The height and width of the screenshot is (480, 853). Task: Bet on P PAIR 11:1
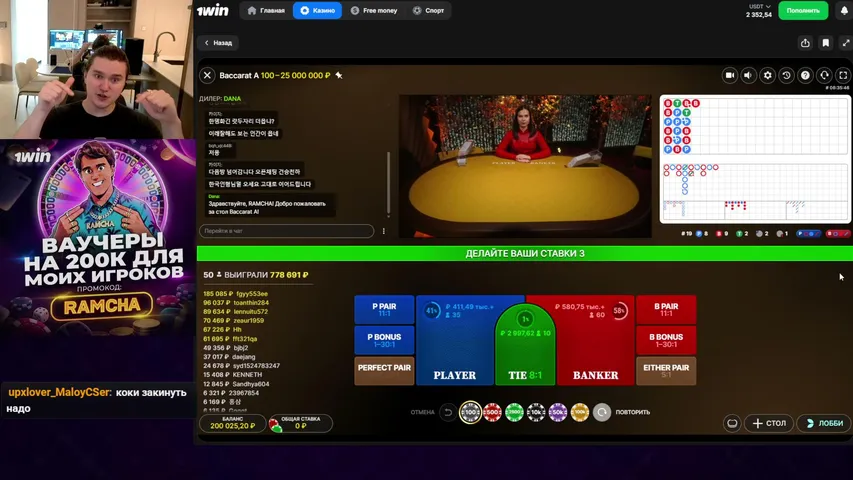(x=384, y=310)
